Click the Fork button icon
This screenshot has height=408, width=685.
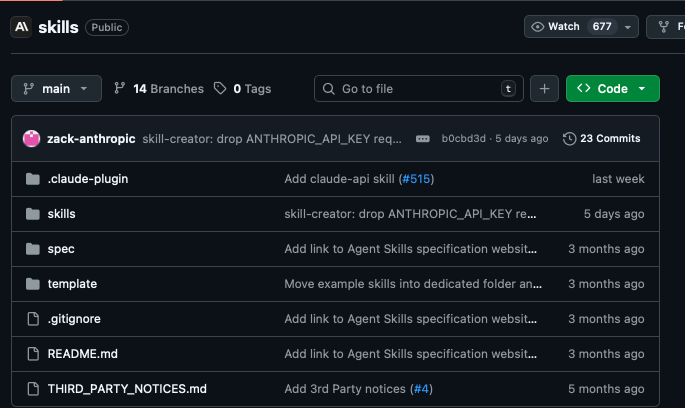pyautogui.click(x=664, y=27)
